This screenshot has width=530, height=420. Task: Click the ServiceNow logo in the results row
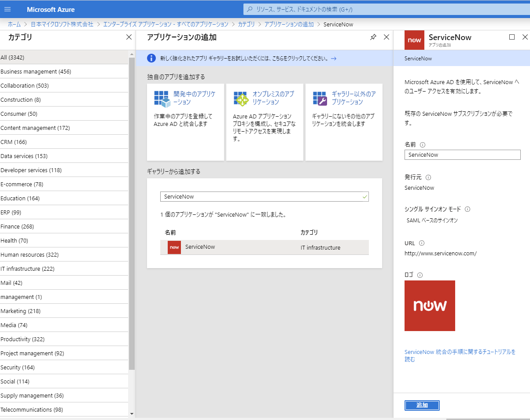(x=174, y=247)
